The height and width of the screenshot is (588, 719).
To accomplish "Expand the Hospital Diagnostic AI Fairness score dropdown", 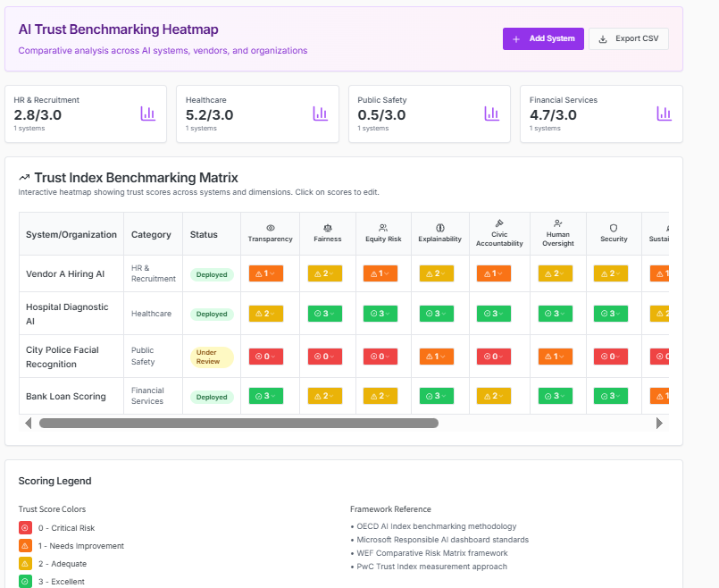I will tap(327, 313).
